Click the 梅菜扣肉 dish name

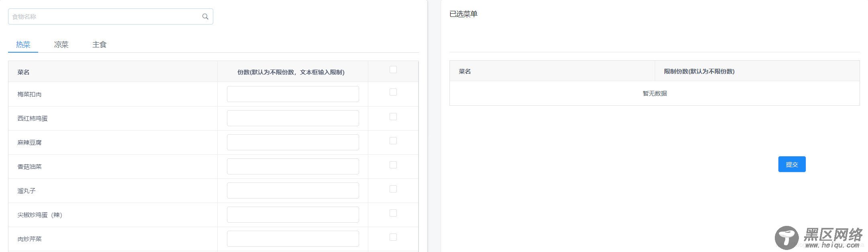(x=29, y=94)
